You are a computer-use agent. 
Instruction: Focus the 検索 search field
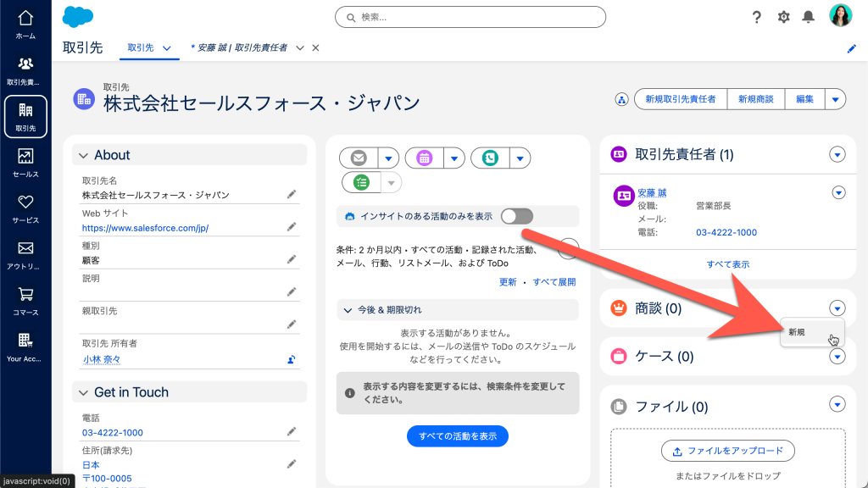pos(470,17)
